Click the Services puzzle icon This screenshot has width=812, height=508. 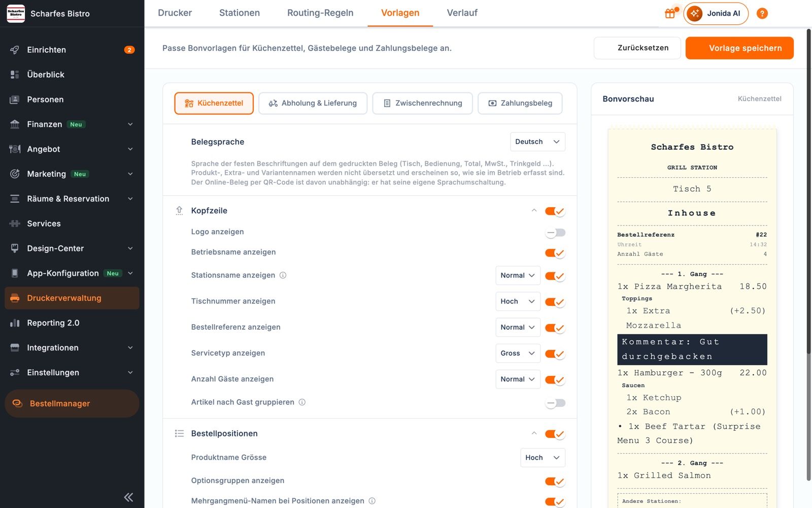[x=15, y=224]
